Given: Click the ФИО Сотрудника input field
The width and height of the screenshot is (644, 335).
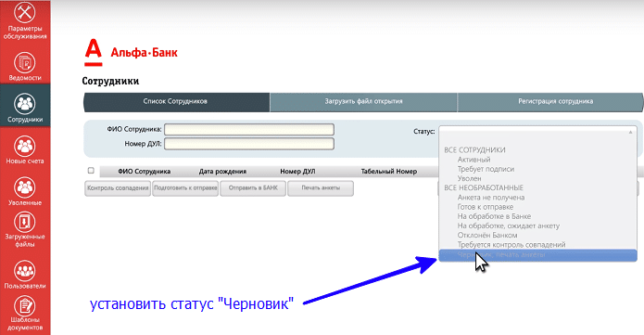Looking at the screenshot, I should click(x=249, y=129).
